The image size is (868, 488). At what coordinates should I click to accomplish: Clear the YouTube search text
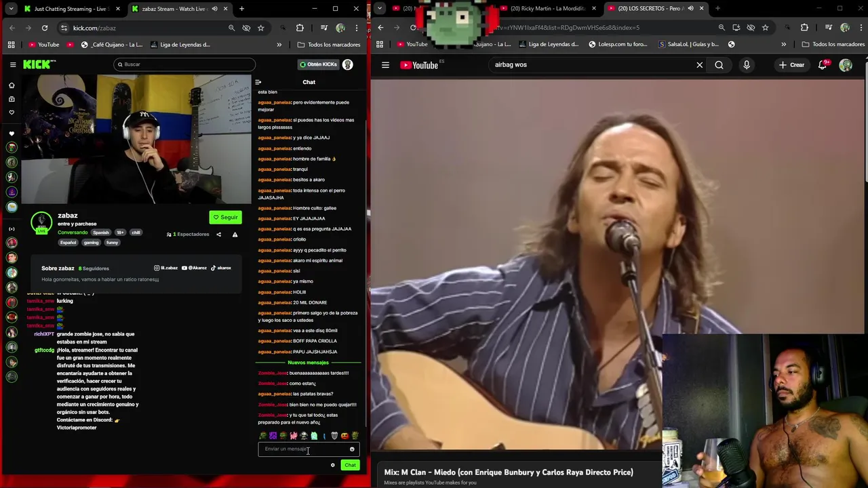coord(700,65)
